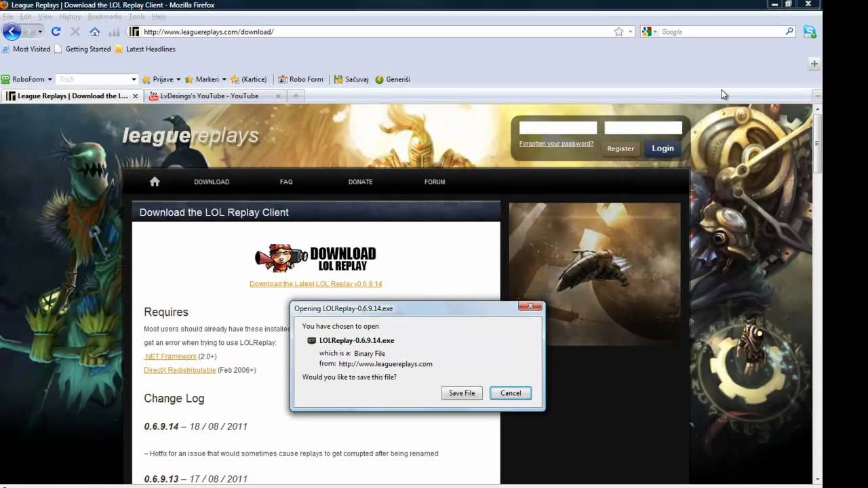This screenshot has height=488, width=868.
Task: Click the leaguereplays home icon in navbar
Action: (155, 181)
